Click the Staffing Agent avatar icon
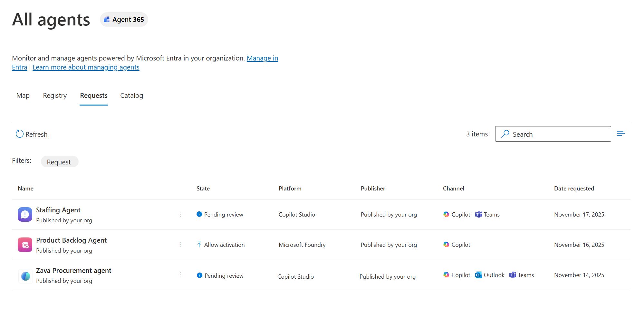Screen dimensions: 644x315 point(25,215)
